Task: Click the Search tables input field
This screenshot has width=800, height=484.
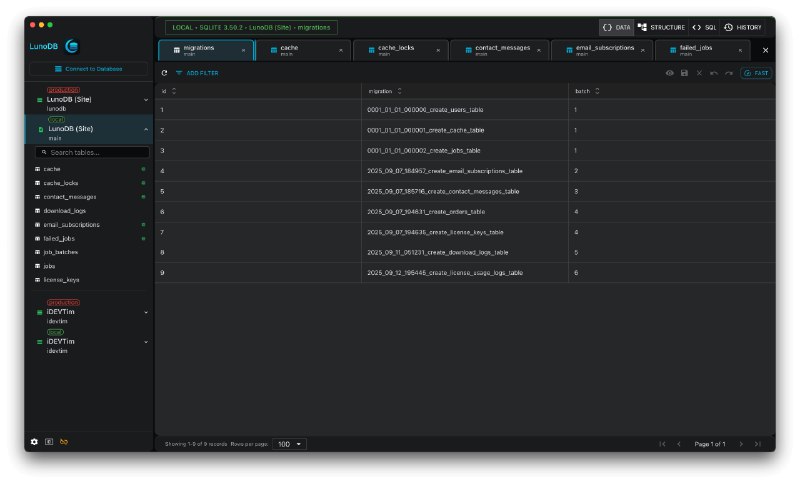Action: [92, 152]
